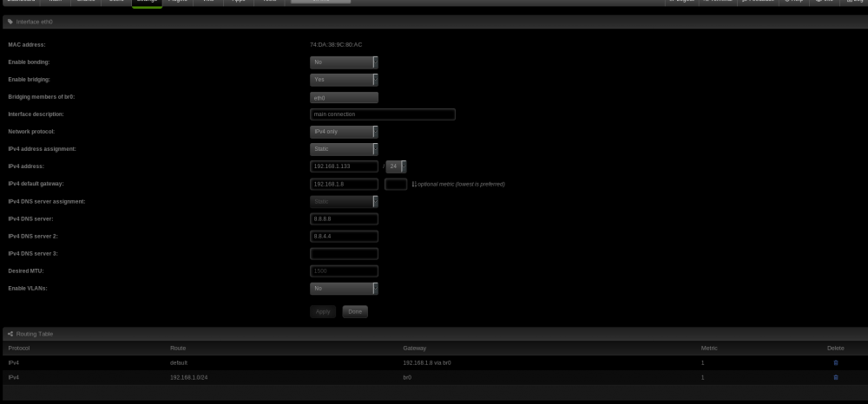The image size is (868, 404).
Task: Open the Network protocol dropdown
Action: click(344, 132)
